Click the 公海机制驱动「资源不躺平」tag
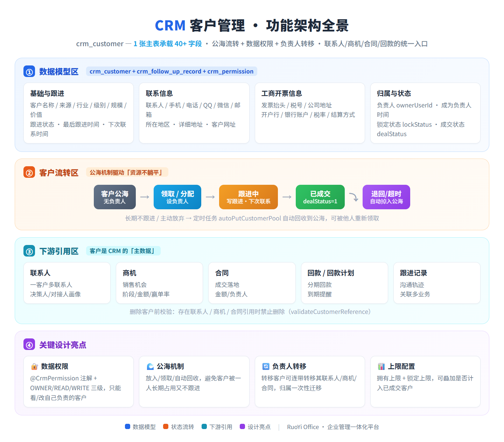Viewport: 504px width, 442px height. point(127,173)
